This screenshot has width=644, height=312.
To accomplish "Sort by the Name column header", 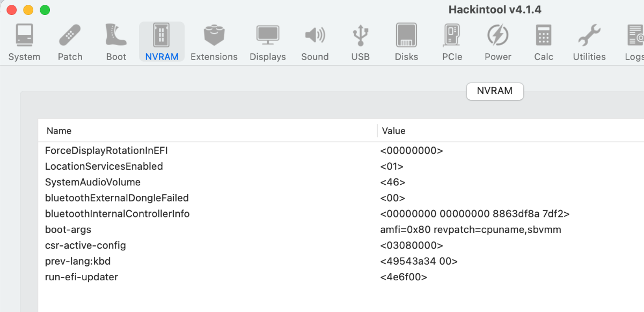I will 59,131.
